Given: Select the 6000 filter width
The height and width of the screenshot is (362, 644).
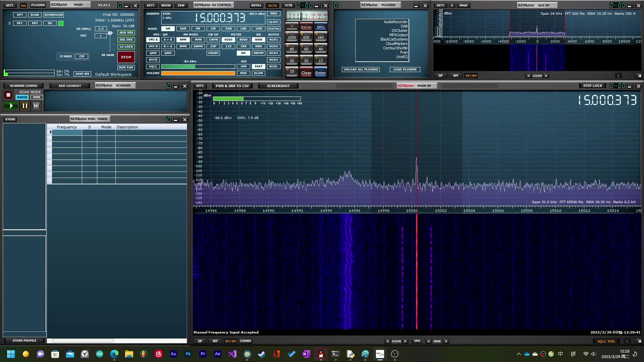Looking at the screenshot, I should tap(228, 40).
